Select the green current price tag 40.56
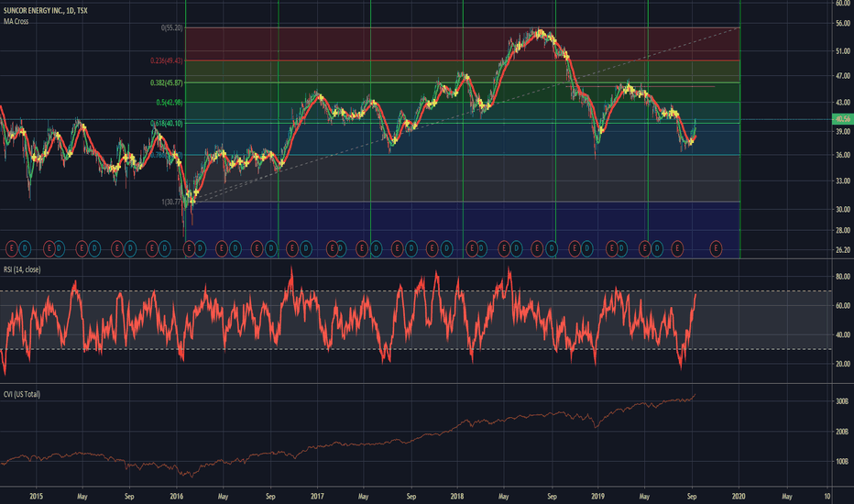 point(843,119)
